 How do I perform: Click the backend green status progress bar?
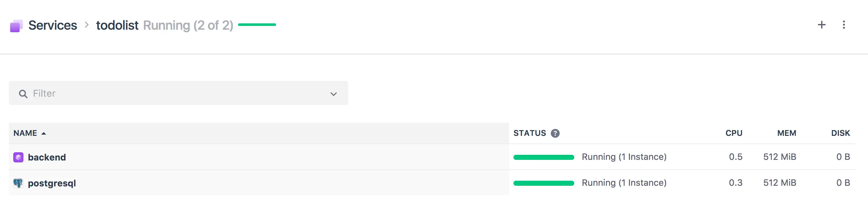point(544,157)
